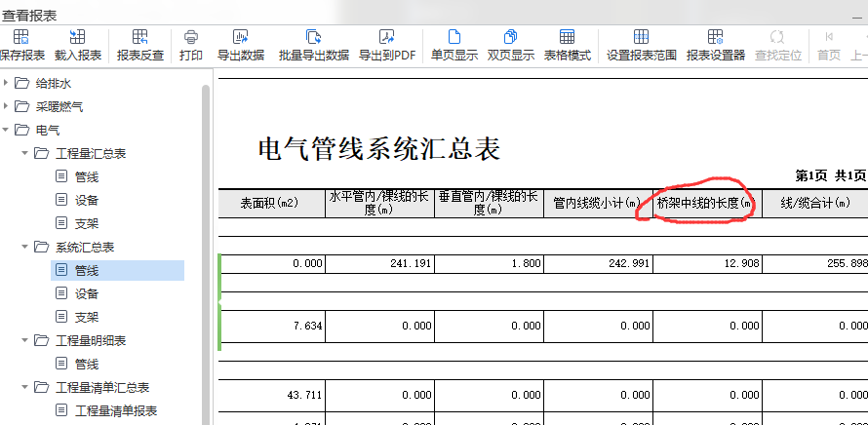
Task: Select 管线 under 系统汇总表
Action: 117,271
